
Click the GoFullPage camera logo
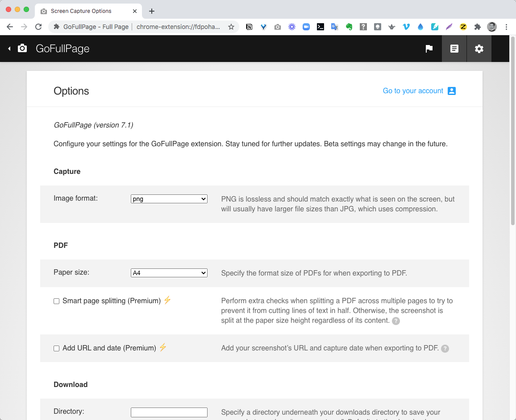(x=22, y=48)
